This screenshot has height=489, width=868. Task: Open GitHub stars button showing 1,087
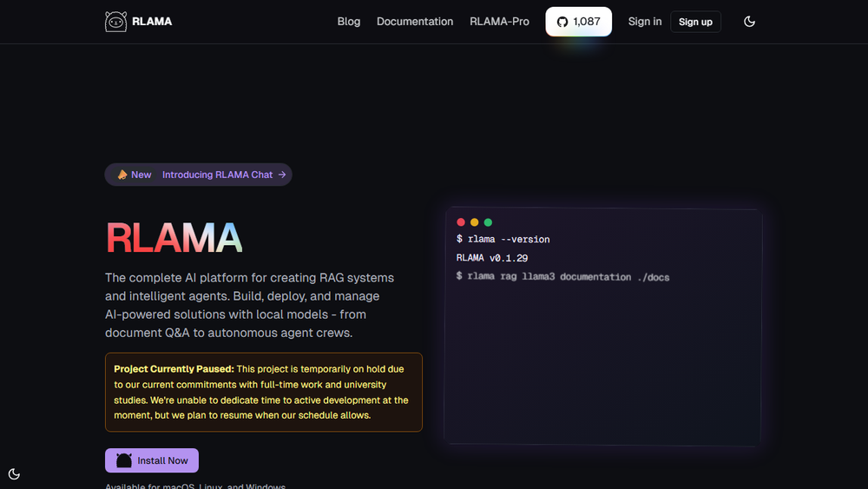(578, 22)
